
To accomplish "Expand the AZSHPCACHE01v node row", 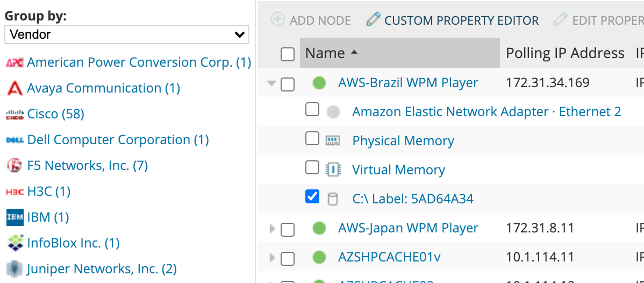I will [x=271, y=258].
